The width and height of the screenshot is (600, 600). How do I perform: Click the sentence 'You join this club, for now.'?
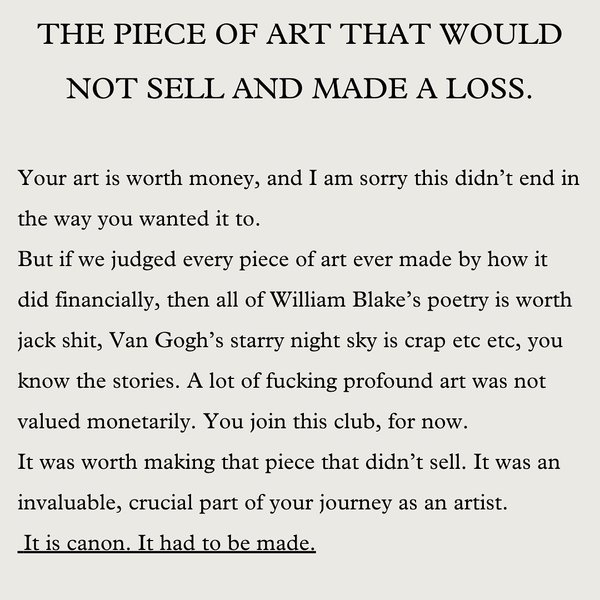pyautogui.click(x=335, y=422)
